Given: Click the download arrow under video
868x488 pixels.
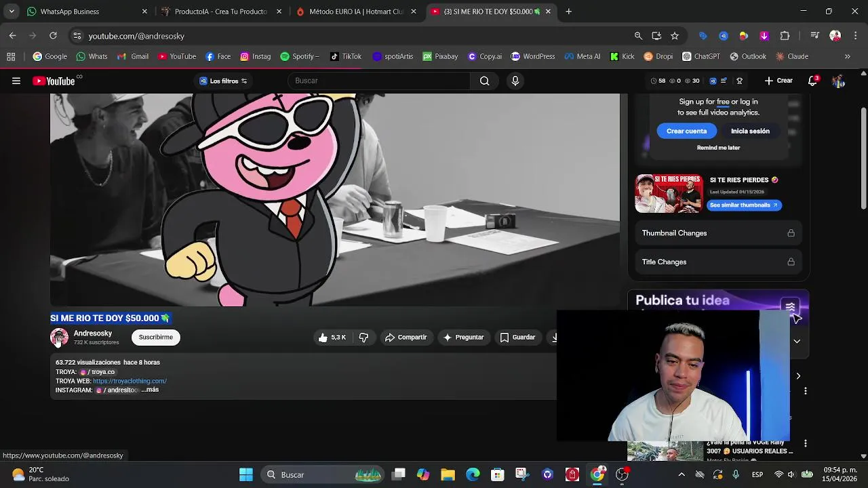Looking at the screenshot, I should [x=554, y=338].
